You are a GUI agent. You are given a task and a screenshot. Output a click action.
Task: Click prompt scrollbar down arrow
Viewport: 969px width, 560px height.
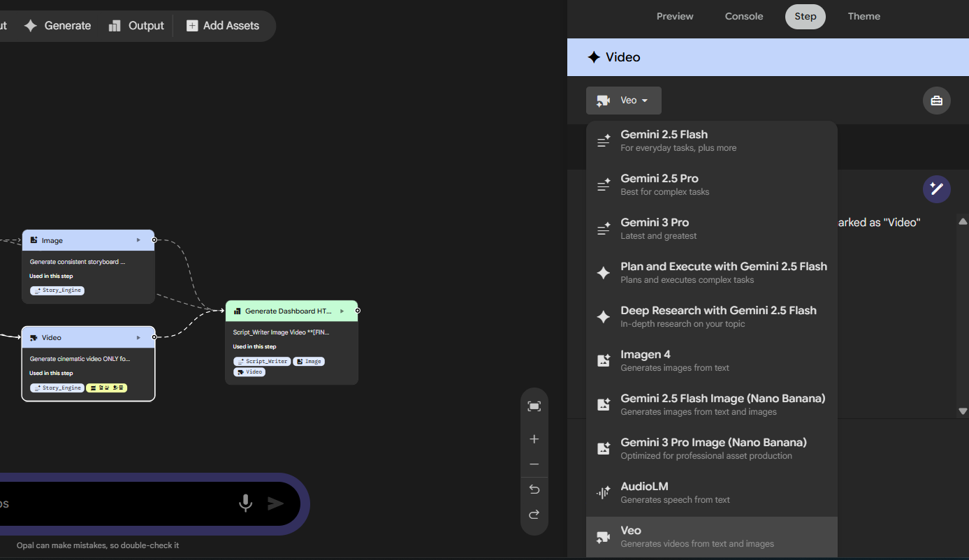(x=963, y=411)
